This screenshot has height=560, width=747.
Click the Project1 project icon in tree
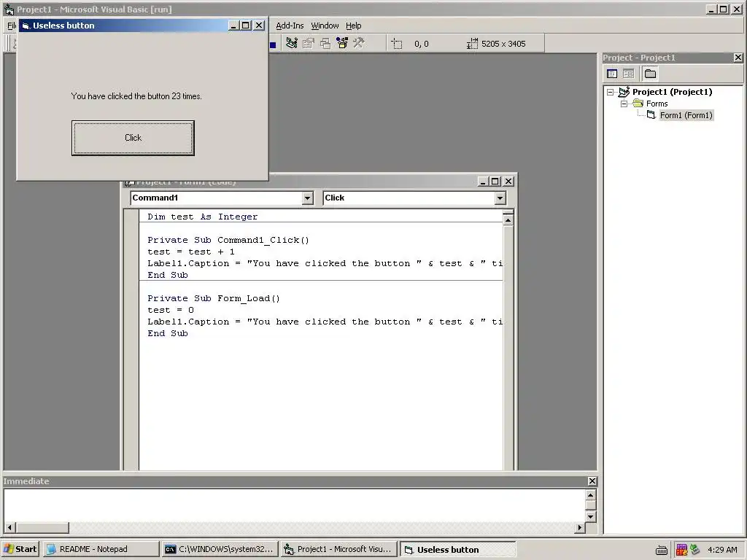(624, 91)
